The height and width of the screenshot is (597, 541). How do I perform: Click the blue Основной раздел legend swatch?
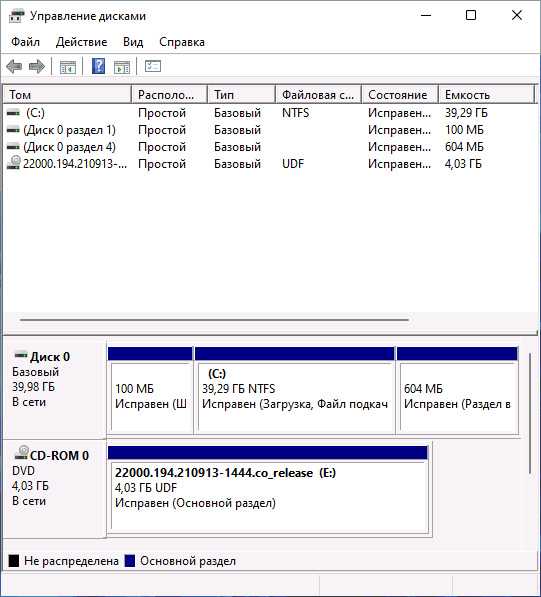click(x=130, y=561)
